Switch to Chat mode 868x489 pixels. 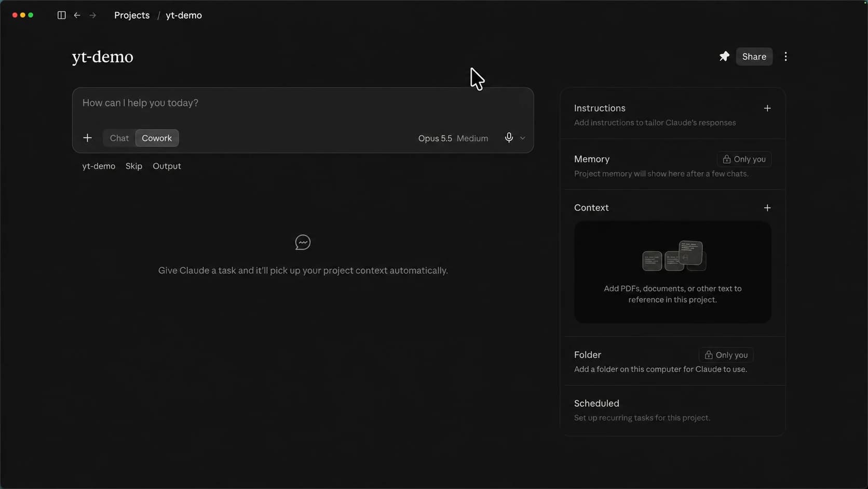point(119,138)
